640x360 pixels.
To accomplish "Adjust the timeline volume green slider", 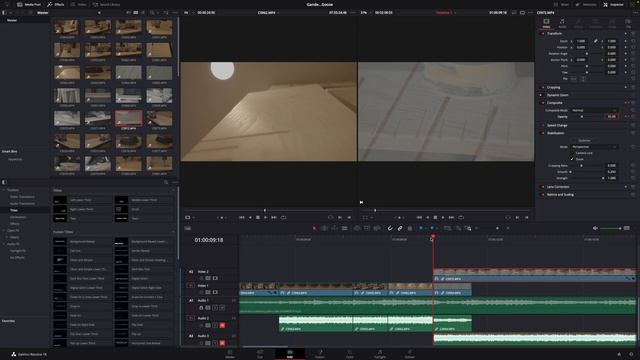I will coord(610,228).
